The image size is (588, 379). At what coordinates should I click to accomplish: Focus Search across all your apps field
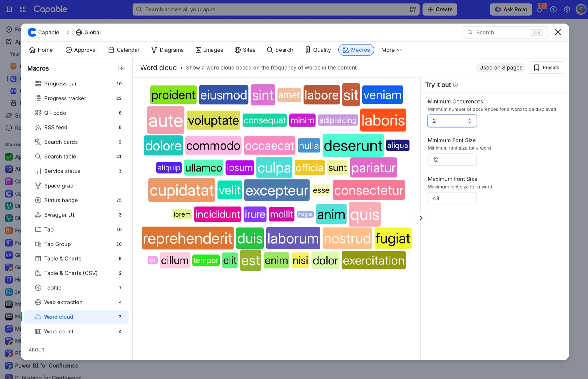(x=276, y=9)
